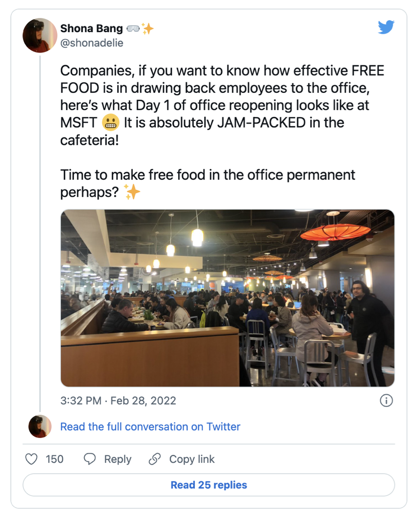Viewport: 420px width, 521px height.
Task: Click the grimacing face emoji in tweet
Action: tap(111, 122)
